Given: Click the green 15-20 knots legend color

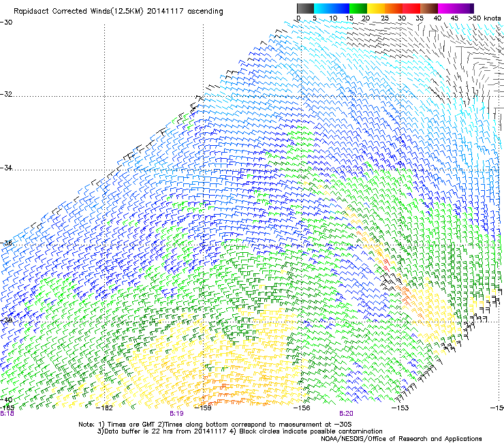Looking at the screenshot, I should [x=358, y=8].
